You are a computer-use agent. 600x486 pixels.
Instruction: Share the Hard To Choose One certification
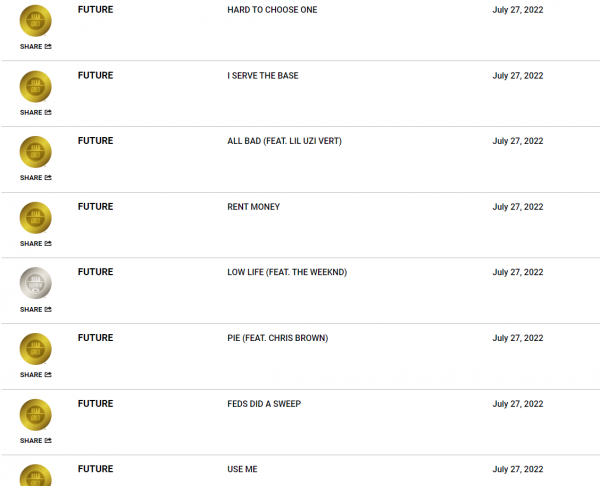[x=36, y=47]
